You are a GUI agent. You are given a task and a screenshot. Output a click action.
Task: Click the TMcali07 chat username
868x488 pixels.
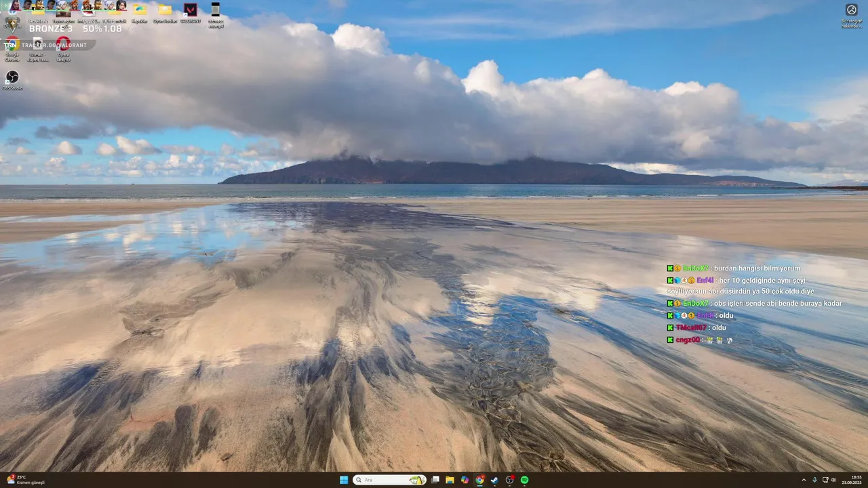691,328
